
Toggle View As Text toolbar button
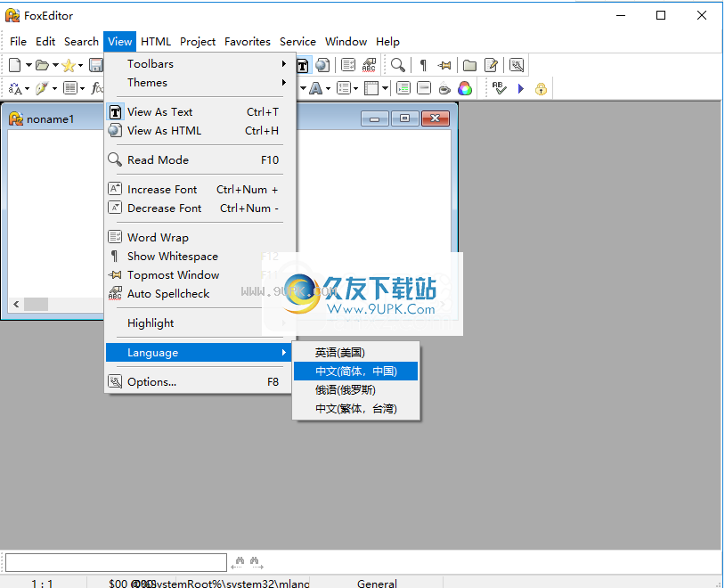[x=303, y=65]
